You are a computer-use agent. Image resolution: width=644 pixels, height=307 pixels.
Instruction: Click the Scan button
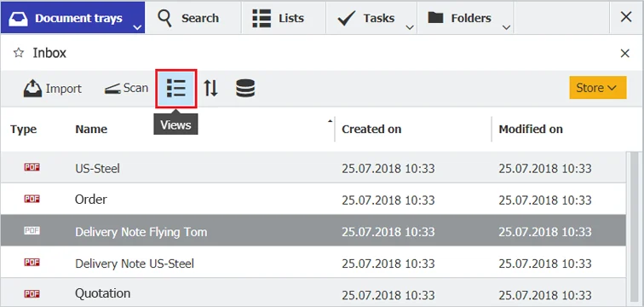[126, 88]
